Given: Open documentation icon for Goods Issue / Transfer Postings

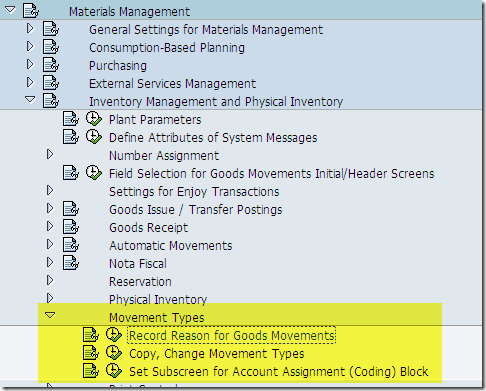Looking at the screenshot, I should (x=71, y=209).
